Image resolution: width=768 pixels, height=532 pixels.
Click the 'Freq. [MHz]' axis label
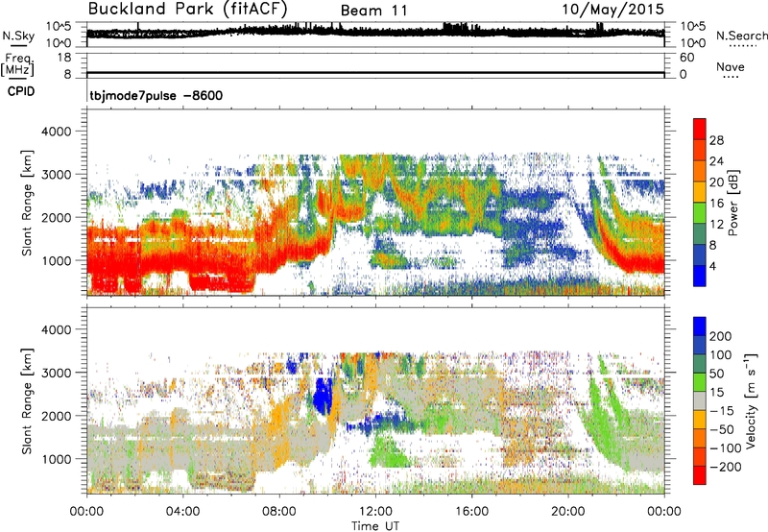coord(17,64)
